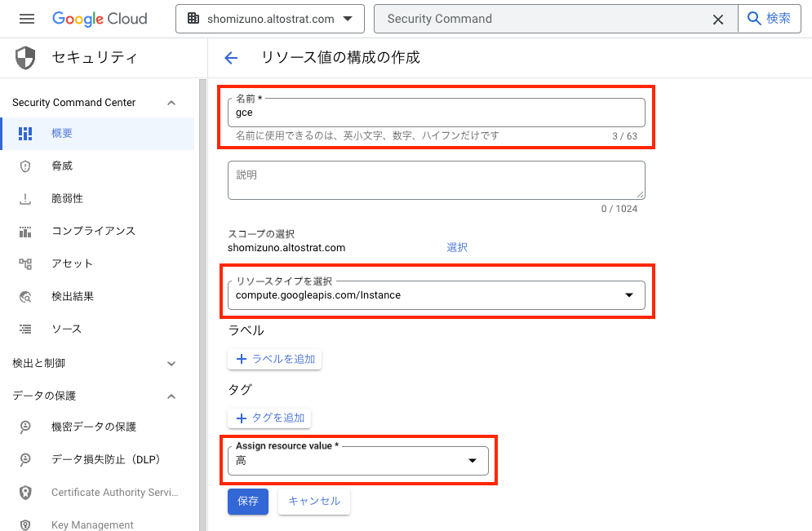Click the 選択 scope link
The width and height of the screenshot is (812, 531).
[457, 247]
